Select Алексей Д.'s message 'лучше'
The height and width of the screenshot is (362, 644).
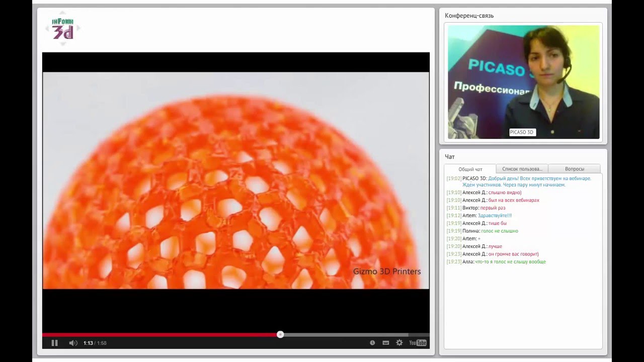[495, 246]
